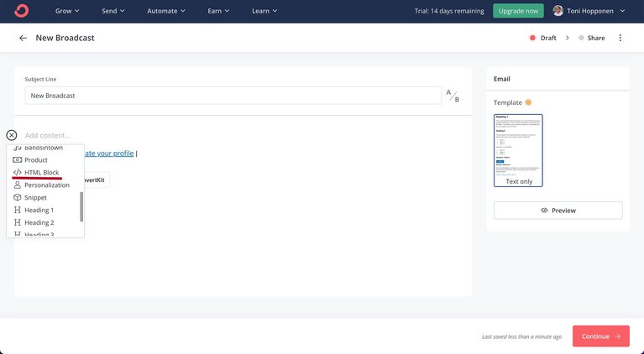644x354 pixels.
Task: Expand the Learn menu
Action: [x=264, y=11]
